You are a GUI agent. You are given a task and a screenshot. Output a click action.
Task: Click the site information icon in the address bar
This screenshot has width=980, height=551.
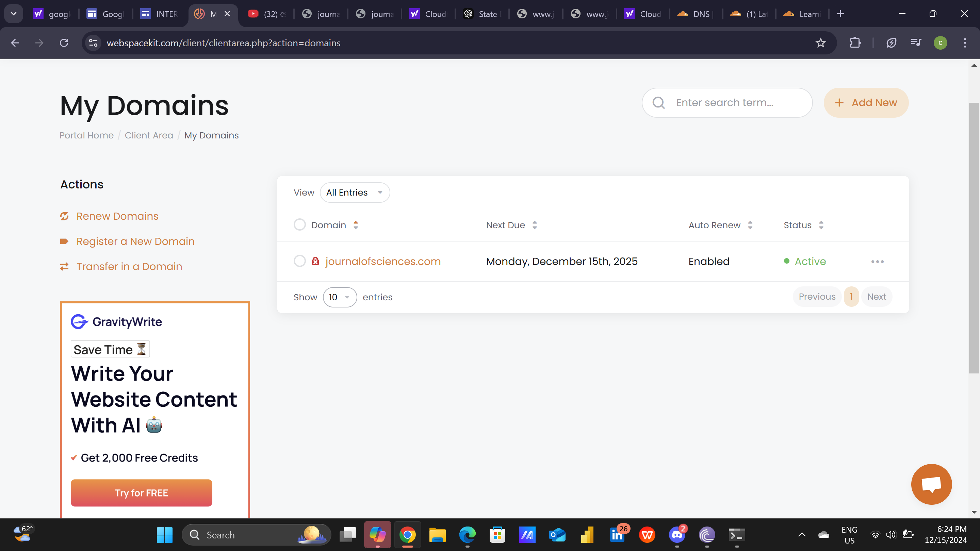tap(93, 43)
